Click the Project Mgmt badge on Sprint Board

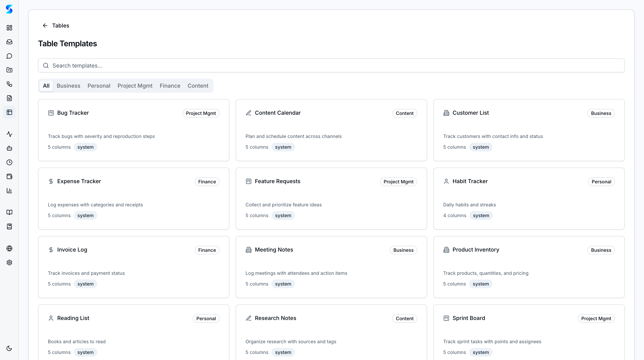(596, 318)
